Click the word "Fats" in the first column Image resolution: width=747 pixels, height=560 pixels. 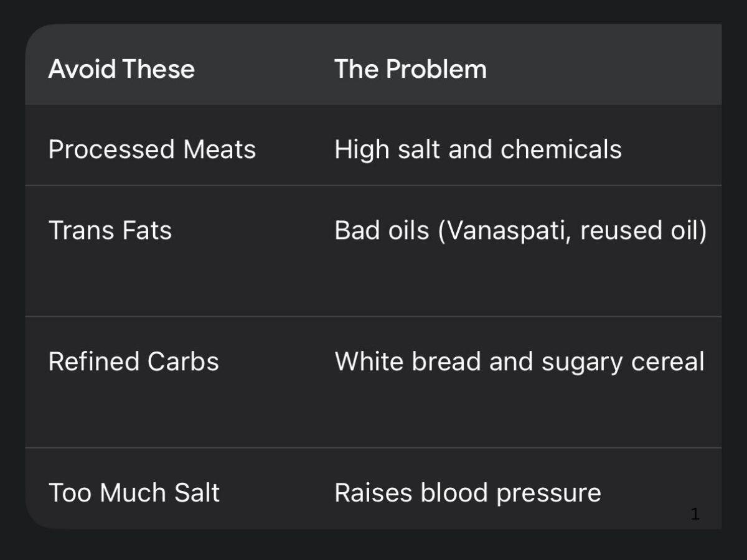pyautogui.click(x=147, y=231)
